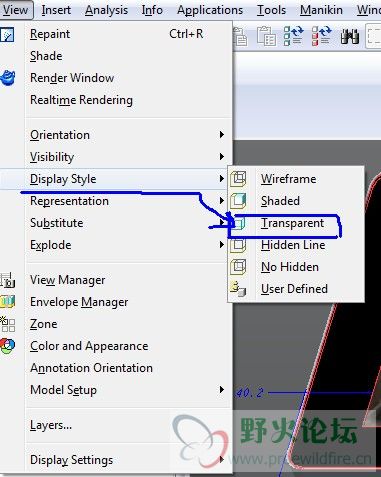
Task: Click the green Regenerate toolbar icon
Action: [293, 36]
